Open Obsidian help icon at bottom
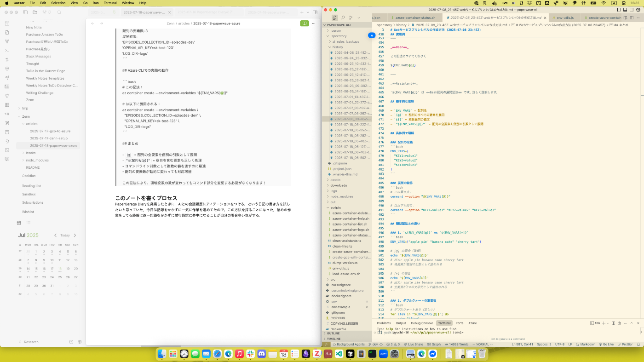 pyautogui.click(x=71, y=342)
